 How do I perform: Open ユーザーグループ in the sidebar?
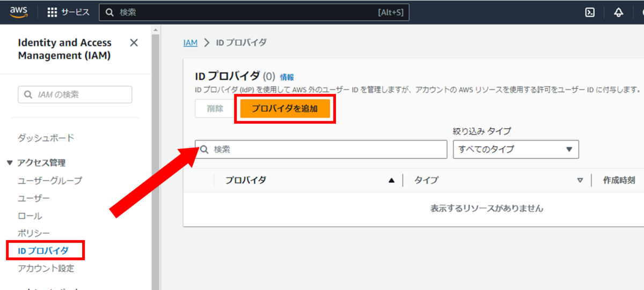coord(50,181)
